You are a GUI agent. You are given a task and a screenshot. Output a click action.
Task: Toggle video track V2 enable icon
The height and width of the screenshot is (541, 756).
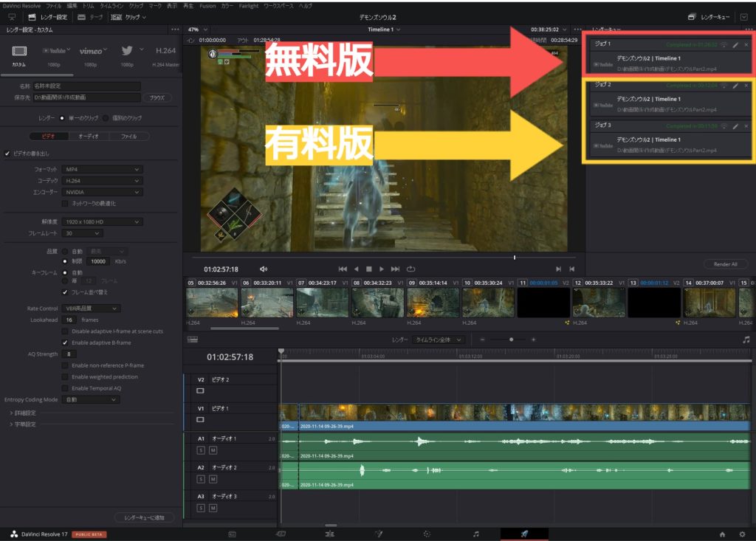[x=200, y=391]
